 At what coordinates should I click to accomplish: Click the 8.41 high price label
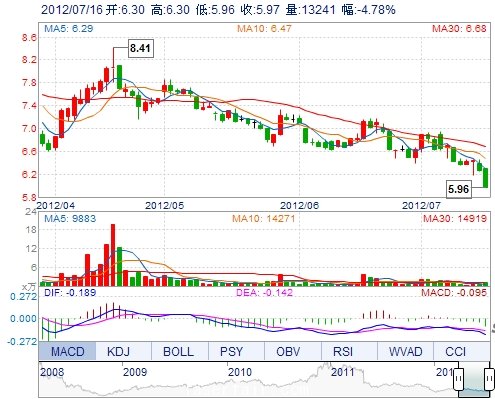click(141, 48)
